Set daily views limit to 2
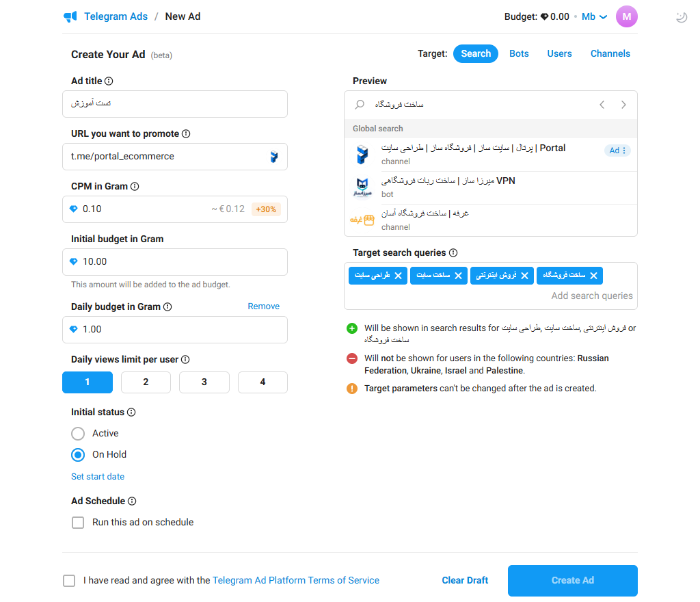Screen dimensions: 700x602 click(146, 382)
